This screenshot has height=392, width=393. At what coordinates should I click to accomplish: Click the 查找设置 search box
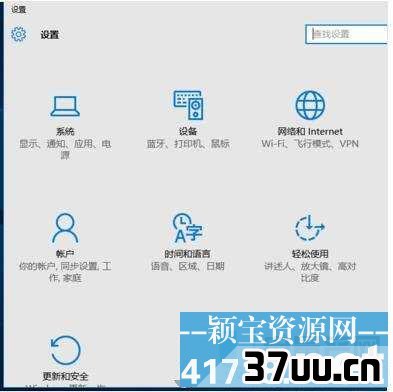(346, 34)
